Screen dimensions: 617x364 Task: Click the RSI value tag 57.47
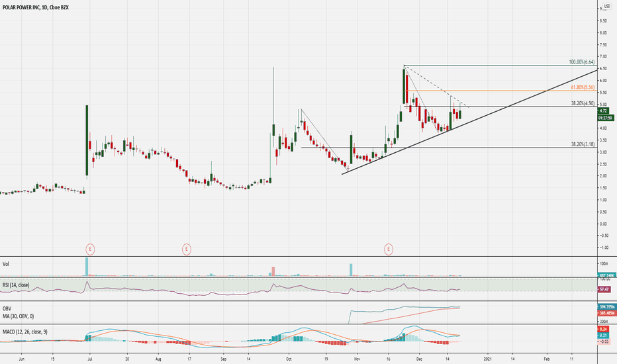(x=604, y=289)
